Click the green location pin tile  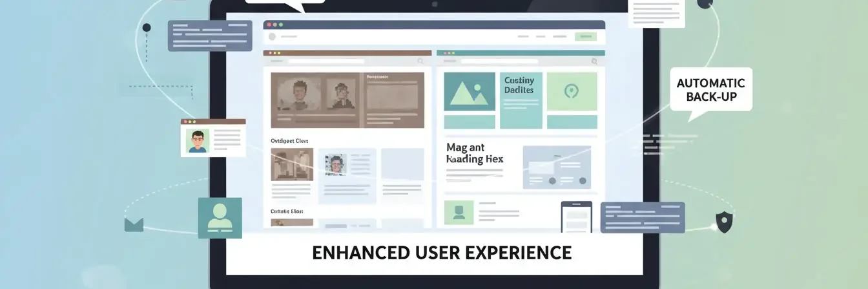click(572, 91)
